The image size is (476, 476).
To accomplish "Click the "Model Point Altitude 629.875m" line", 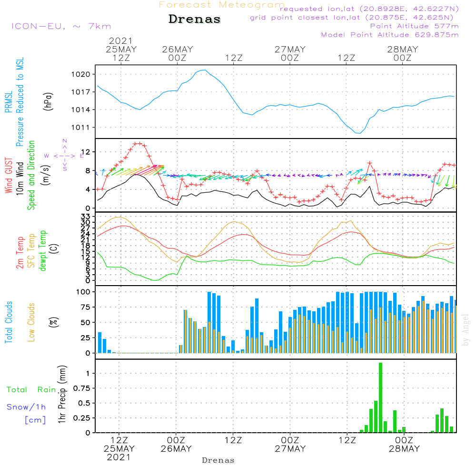I will (x=390, y=35).
